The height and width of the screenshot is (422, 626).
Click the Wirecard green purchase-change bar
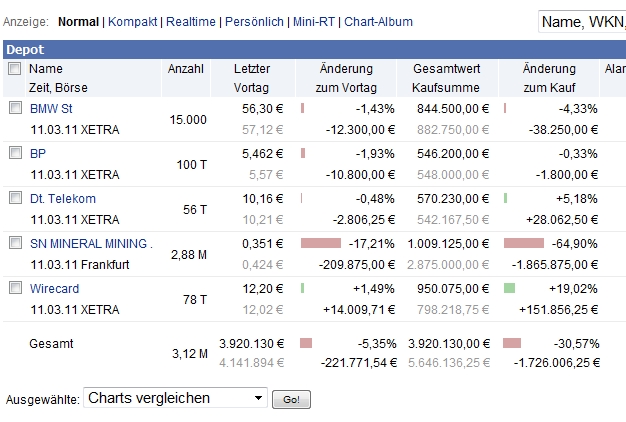point(509,288)
